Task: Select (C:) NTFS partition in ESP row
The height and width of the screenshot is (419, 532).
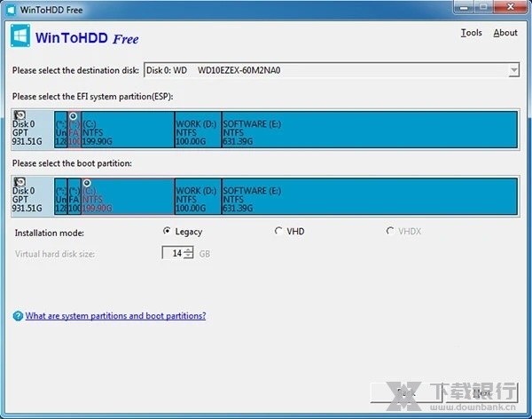Action: [128, 130]
